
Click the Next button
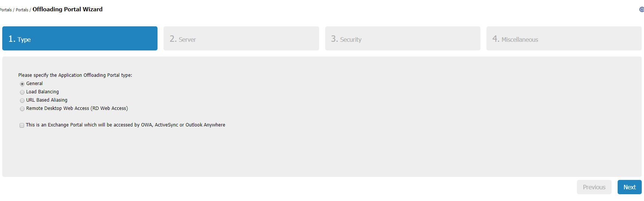tap(629, 187)
